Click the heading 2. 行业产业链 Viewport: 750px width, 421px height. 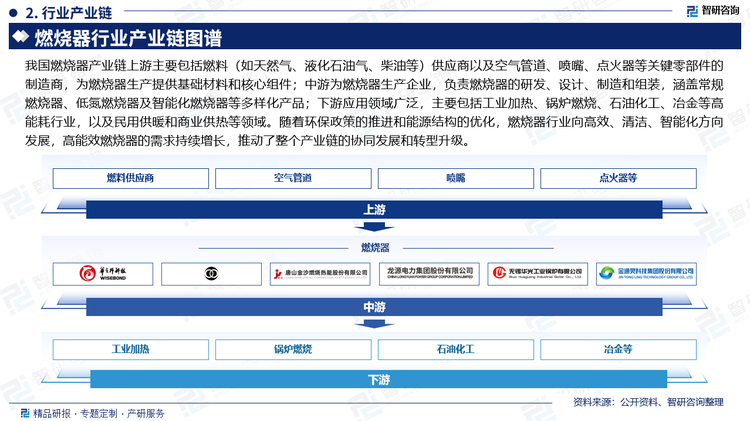tap(68, 13)
